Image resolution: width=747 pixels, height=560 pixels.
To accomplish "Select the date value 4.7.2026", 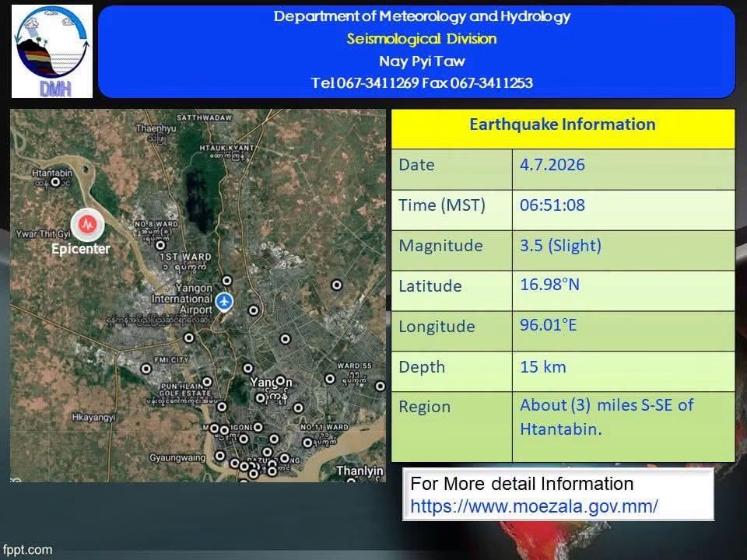I will pyautogui.click(x=552, y=165).
